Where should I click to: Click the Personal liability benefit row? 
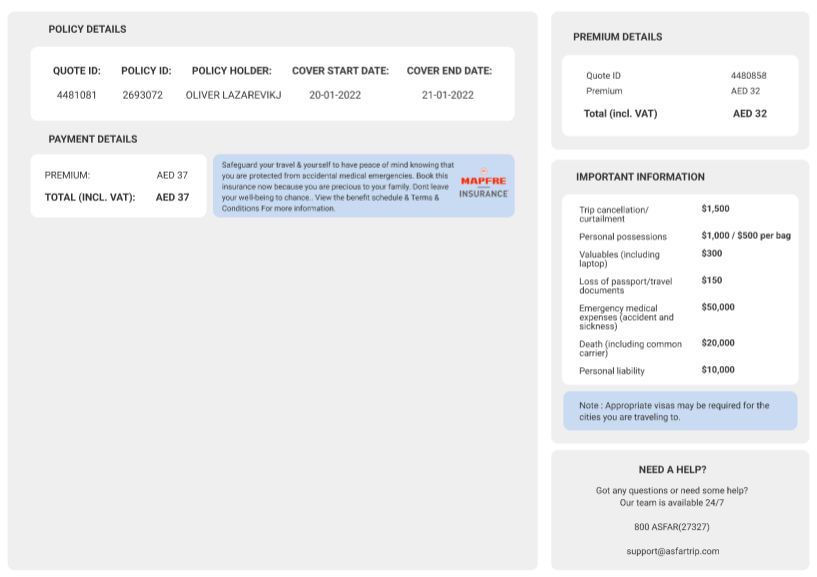pyautogui.click(x=680, y=371)
